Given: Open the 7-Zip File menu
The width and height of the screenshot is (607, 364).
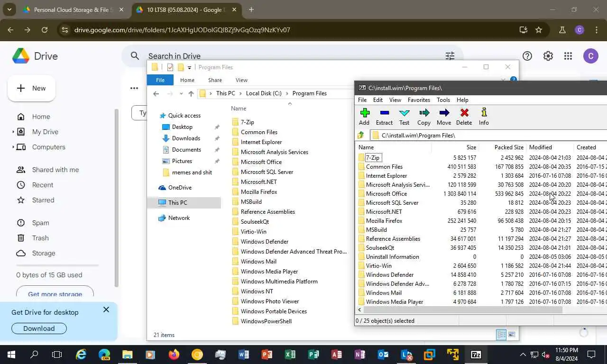Looking at the screenshot, I should 362,100.
